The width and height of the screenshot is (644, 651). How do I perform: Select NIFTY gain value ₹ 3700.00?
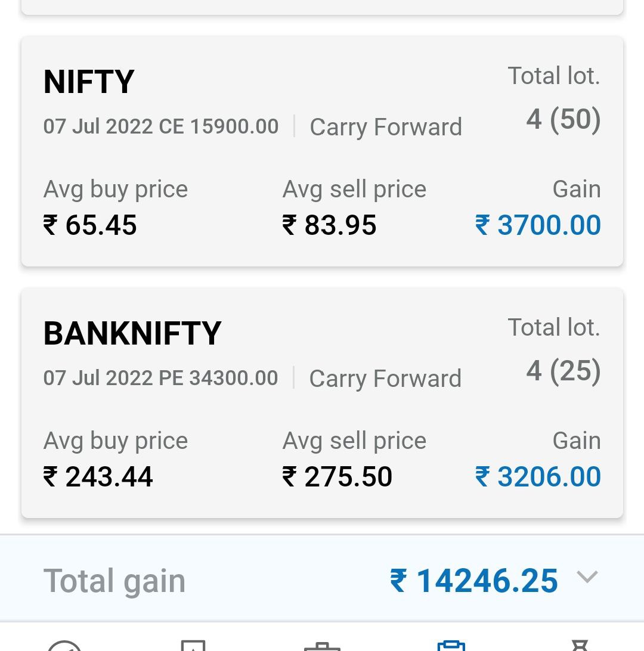[538, 225]
